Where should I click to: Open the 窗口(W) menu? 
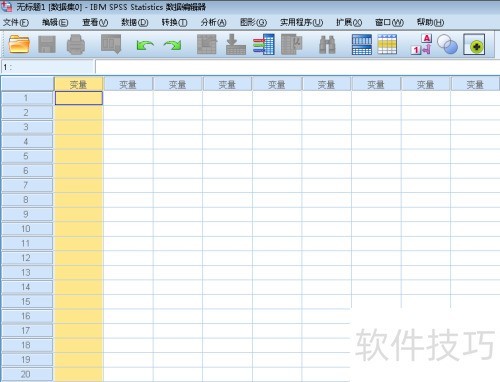tap(389, 22)
